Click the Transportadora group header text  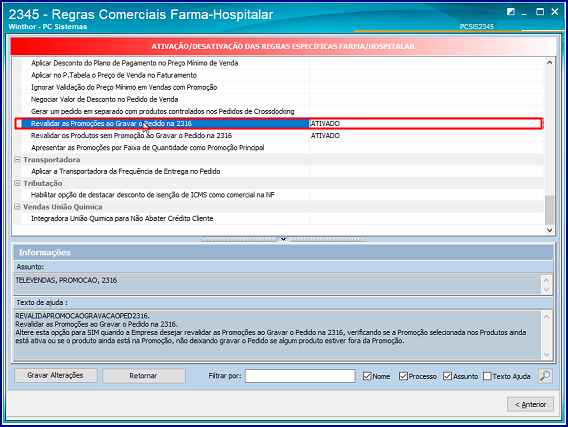coord(51,160)
